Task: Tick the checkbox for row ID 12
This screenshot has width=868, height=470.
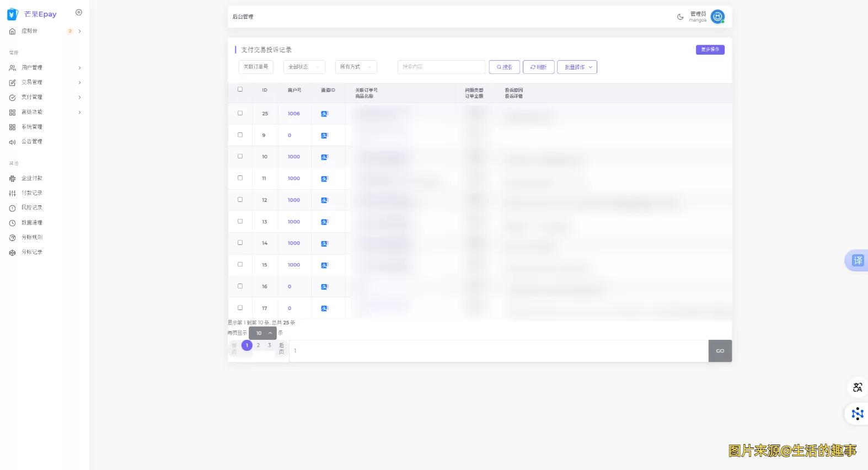Action: 240,200
